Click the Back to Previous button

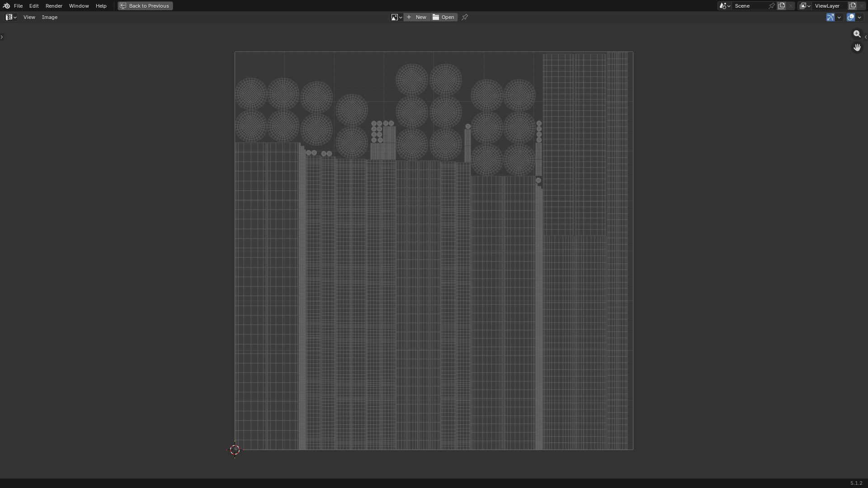tap(145, 6)
